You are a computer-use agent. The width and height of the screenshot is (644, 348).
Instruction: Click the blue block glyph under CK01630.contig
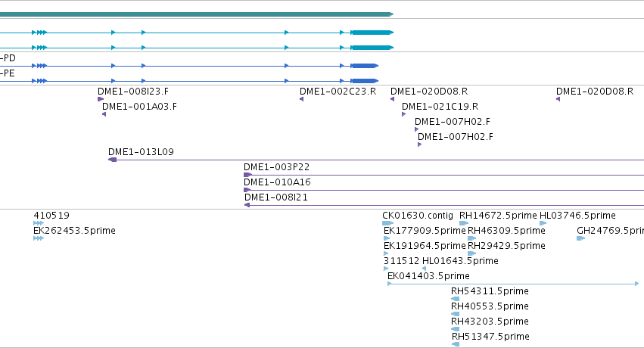point(387,223)
